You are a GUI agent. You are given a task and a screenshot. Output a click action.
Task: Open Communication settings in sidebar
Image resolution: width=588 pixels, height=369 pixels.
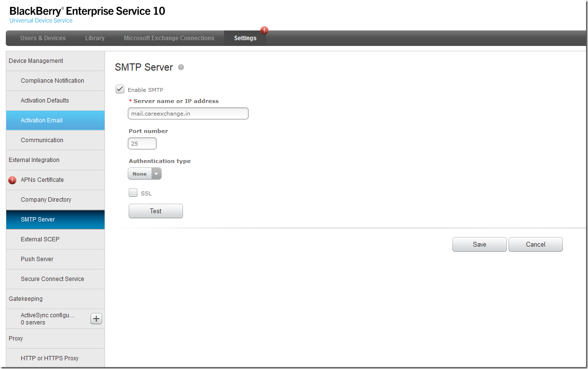coord(55,140)
